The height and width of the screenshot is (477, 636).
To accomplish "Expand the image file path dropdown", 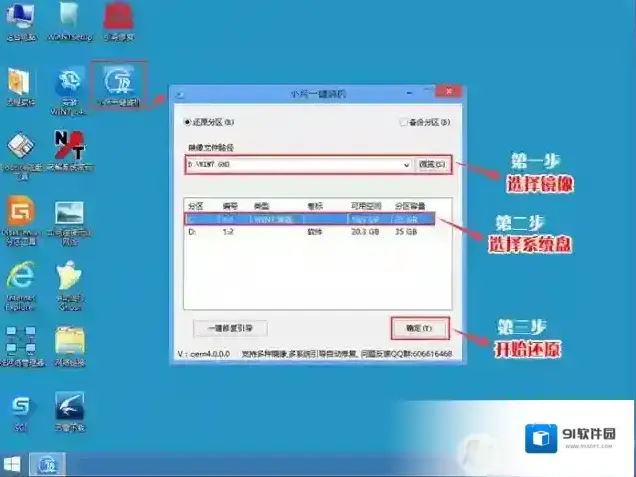I will coord(407,164).
